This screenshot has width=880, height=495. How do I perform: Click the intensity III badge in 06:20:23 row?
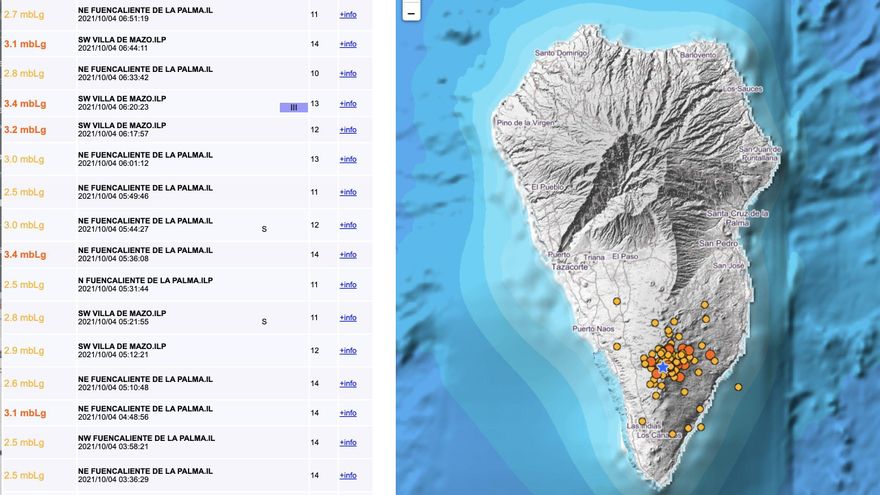click(294, 107)
